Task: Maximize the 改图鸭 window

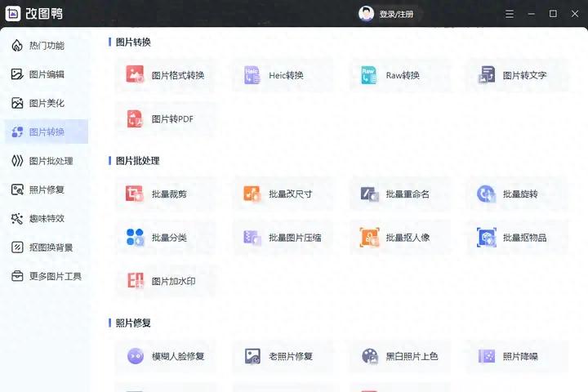Action: tap(553, 14)
